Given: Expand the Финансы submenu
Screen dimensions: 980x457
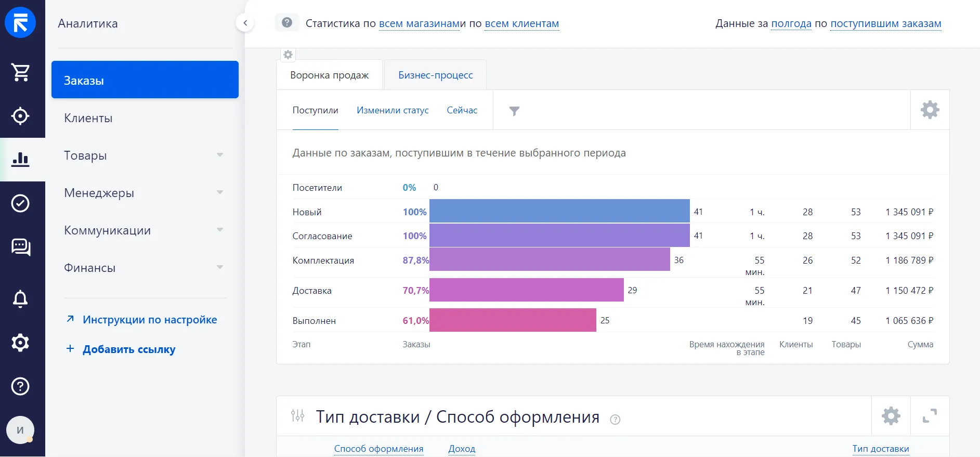Looking at the screenshot, I should click(220, 267).
